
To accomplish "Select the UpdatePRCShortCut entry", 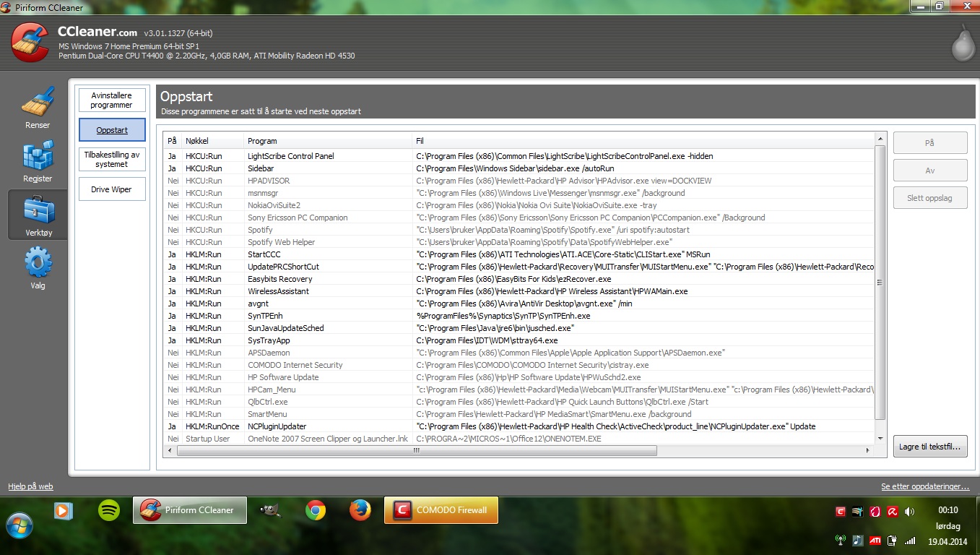I will pyautogui.click(x=519, y=267).
